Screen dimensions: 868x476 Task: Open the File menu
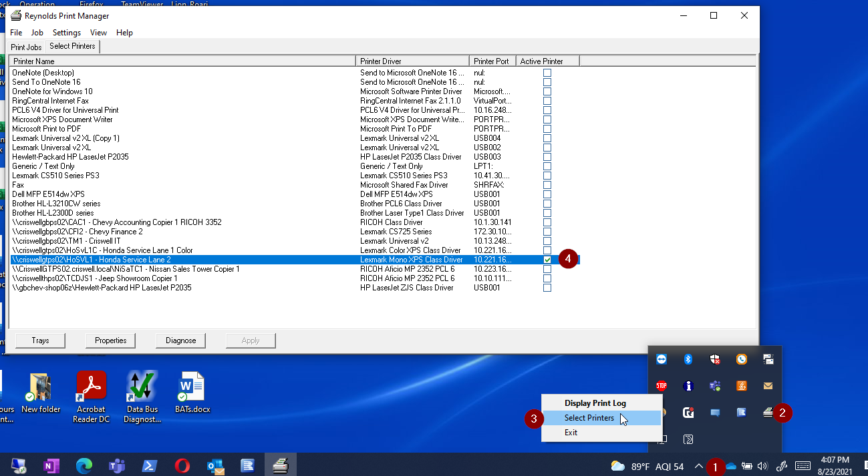16,33
